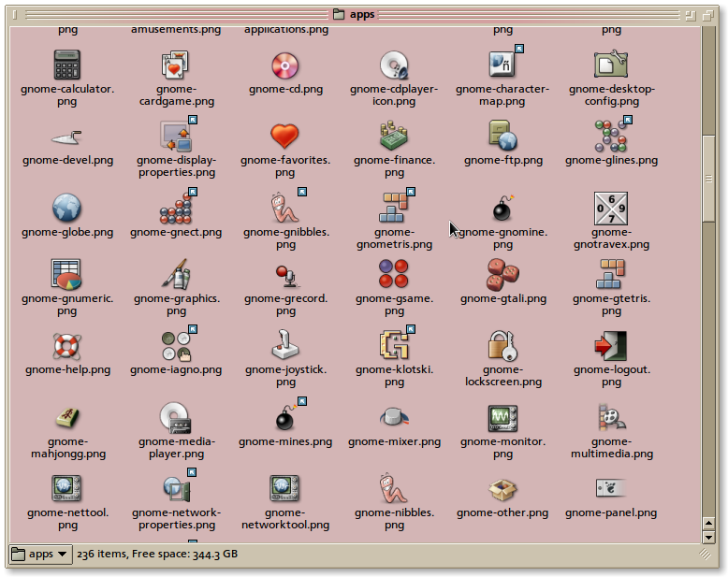This screenshot has width=728, height=577.
Task: Click the 'gnome-other.png' file name label
Action: pos(502,513)
